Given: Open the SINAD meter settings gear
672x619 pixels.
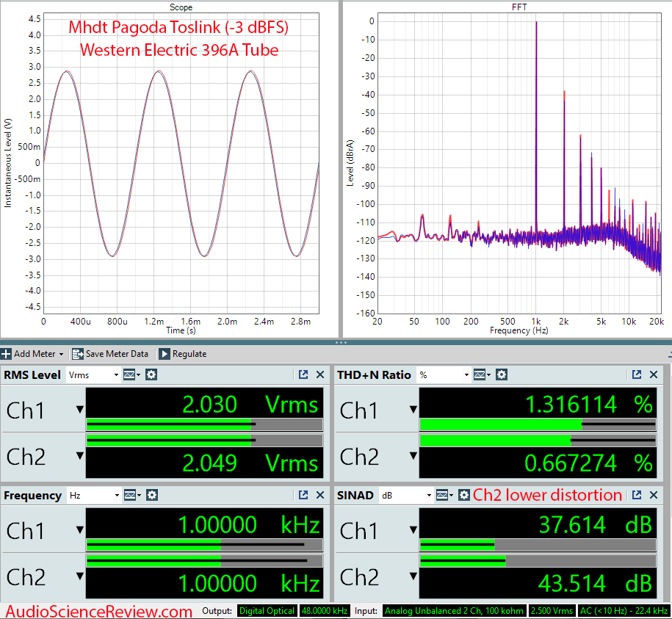Looking at the screenshot, I should click(x=464, y=495).
